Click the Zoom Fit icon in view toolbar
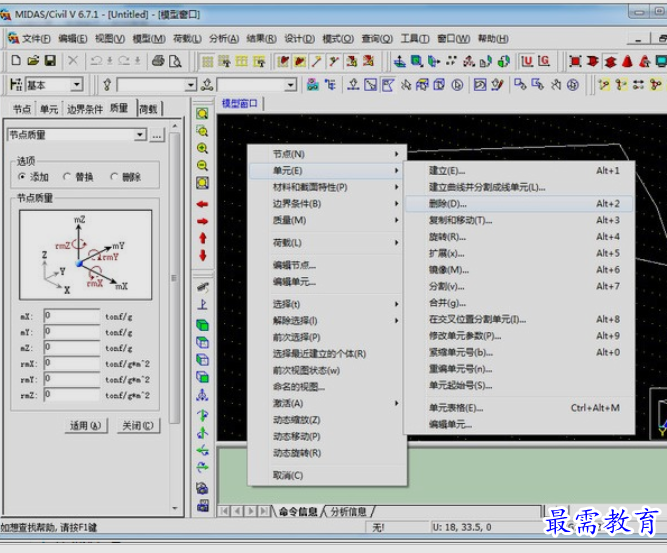The height and width of the screenshot is (553, 667). pyautogui.click(x=202, y=114)
